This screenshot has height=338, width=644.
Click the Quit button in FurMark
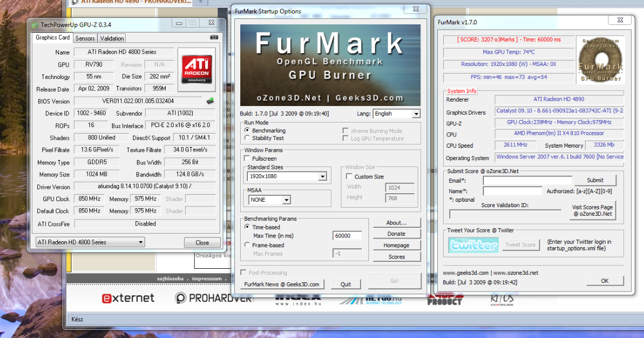tap(345, 284)
